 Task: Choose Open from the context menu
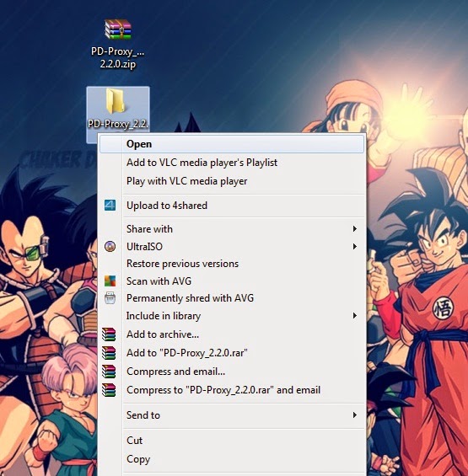[x=232, y=144]
